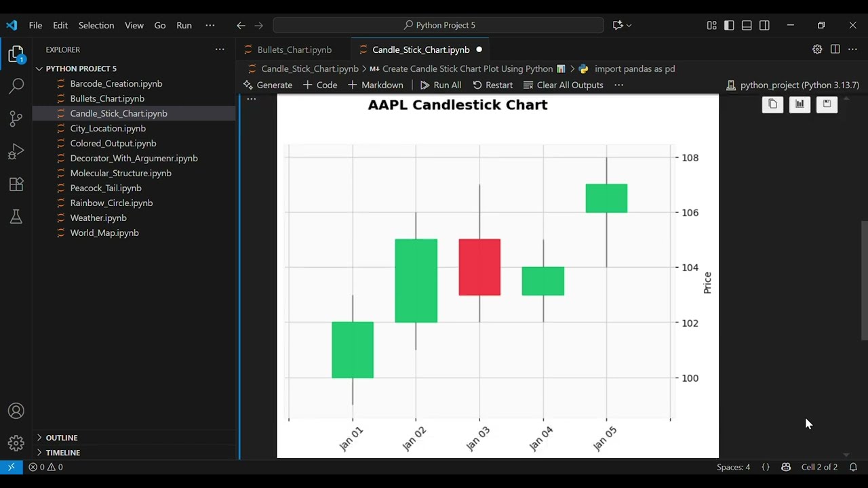Open the Edit menu
This screenshot has width=868, height=488.
pos(60,25)
